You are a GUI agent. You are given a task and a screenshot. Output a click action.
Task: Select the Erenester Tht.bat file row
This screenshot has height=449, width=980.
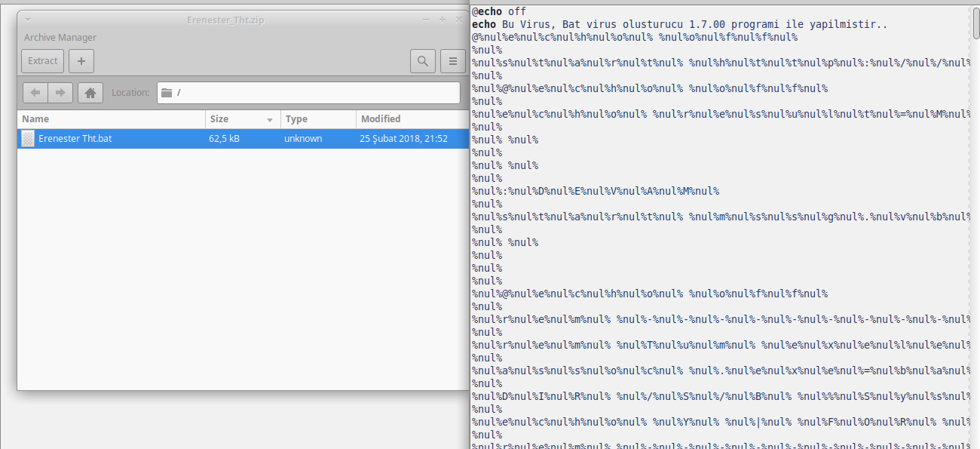[243, 139]
